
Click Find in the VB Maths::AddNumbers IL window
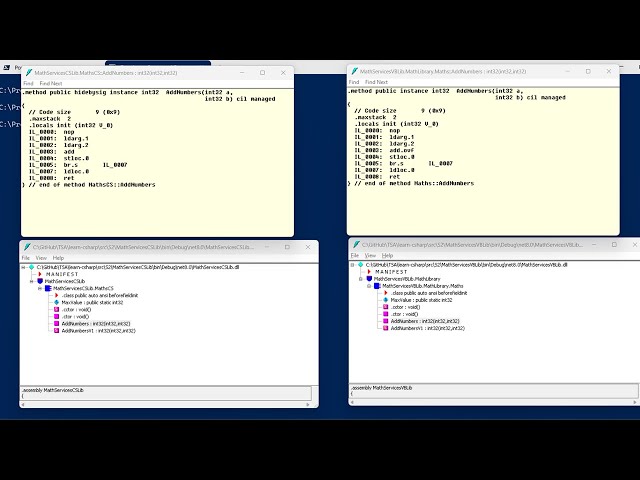pyautogui.click(x=354, y=82)
